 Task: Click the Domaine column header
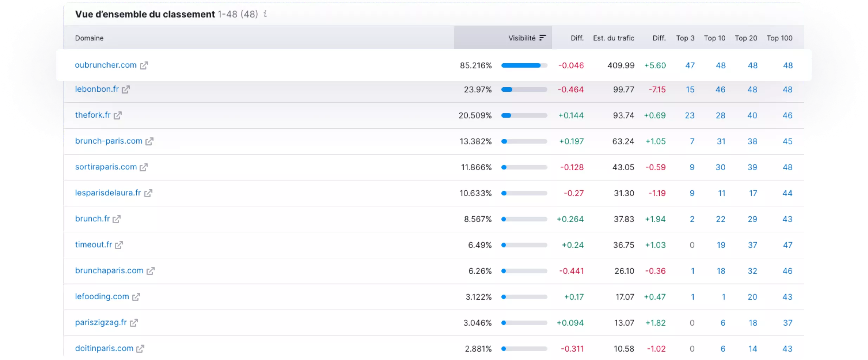pyautogui.click(x=89, y=38)
